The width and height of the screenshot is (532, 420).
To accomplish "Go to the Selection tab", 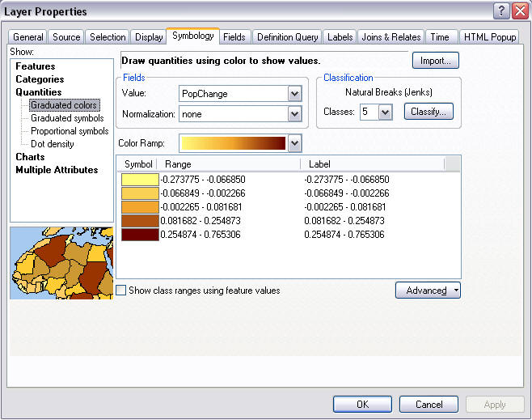I will pos(108,37).
